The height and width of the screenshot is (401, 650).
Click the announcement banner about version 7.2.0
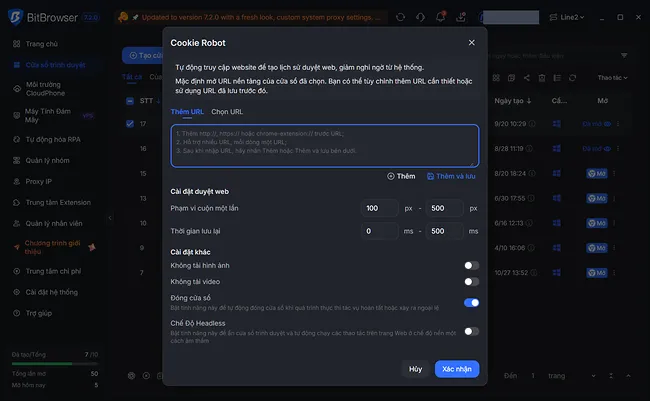tap(252, 17)
